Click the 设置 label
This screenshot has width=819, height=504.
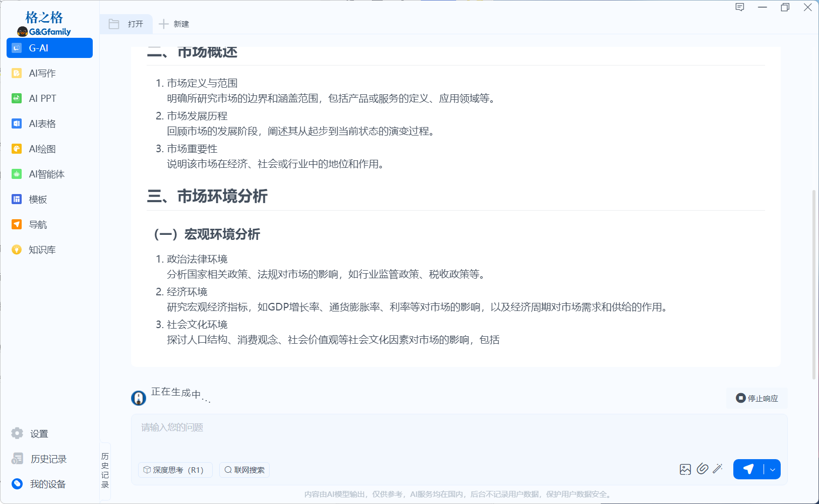pyautogui.click(x=39, y=433)
